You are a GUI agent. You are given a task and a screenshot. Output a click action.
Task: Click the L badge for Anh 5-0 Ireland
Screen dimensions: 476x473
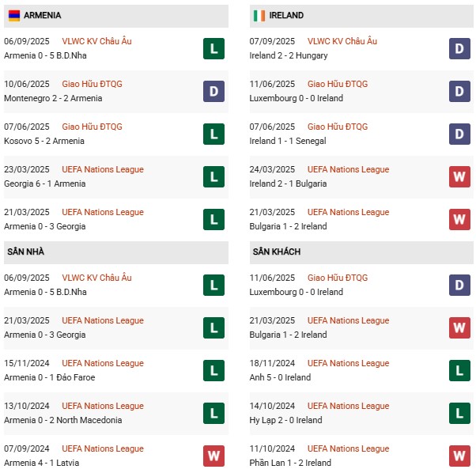click(459, 371)
